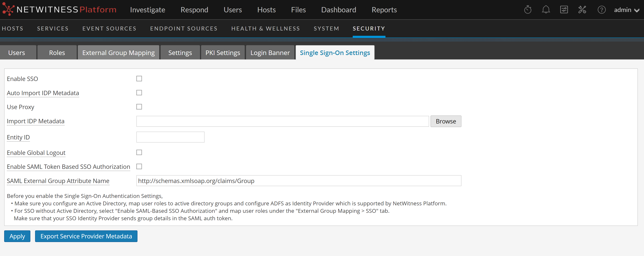
Task: Expand the admin user dropdown
Action: 626,10
